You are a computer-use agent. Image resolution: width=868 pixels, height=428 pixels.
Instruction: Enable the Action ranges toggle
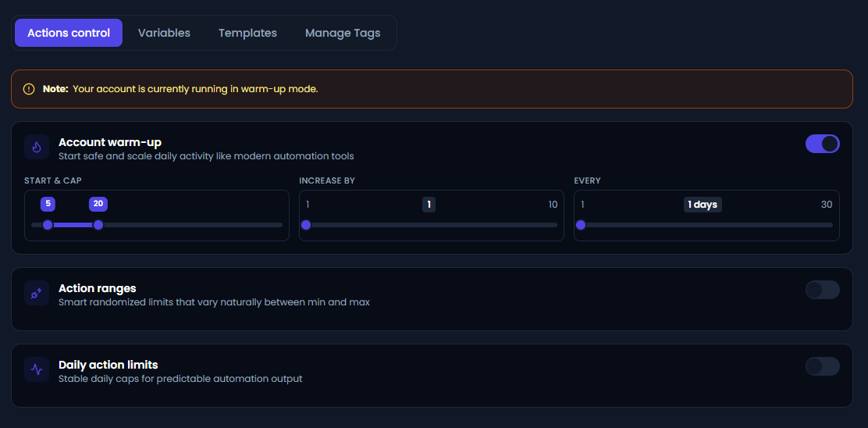pyautogui.click(x=822, y=290)
